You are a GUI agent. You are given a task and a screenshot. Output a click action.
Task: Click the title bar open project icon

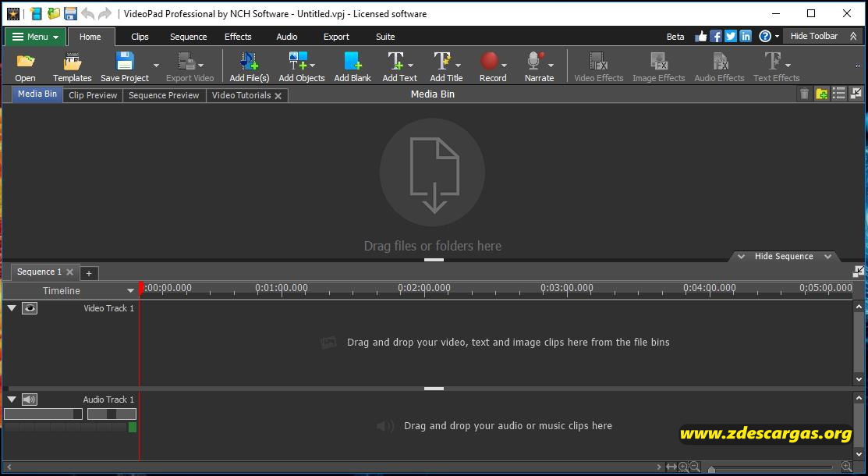coord(54,14)
